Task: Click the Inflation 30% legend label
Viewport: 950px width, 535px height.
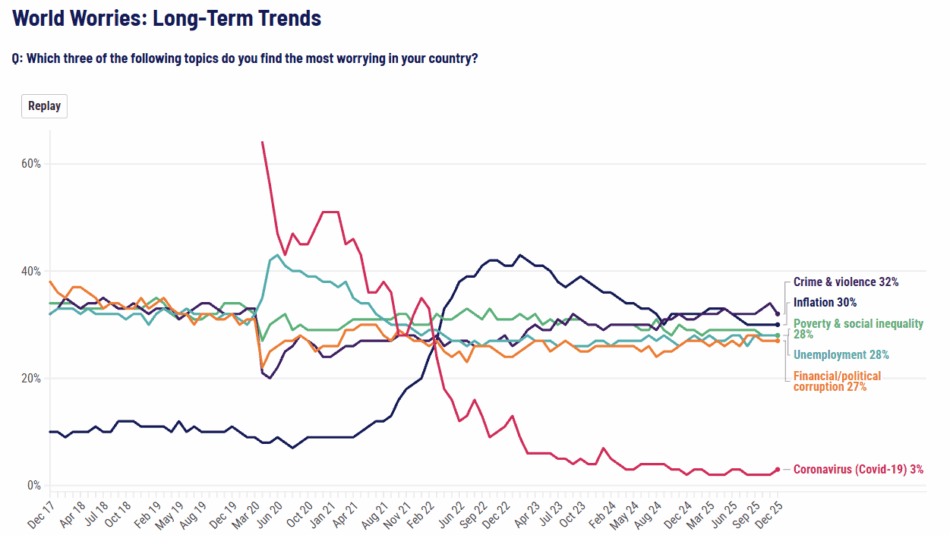Action: [826, 302]
